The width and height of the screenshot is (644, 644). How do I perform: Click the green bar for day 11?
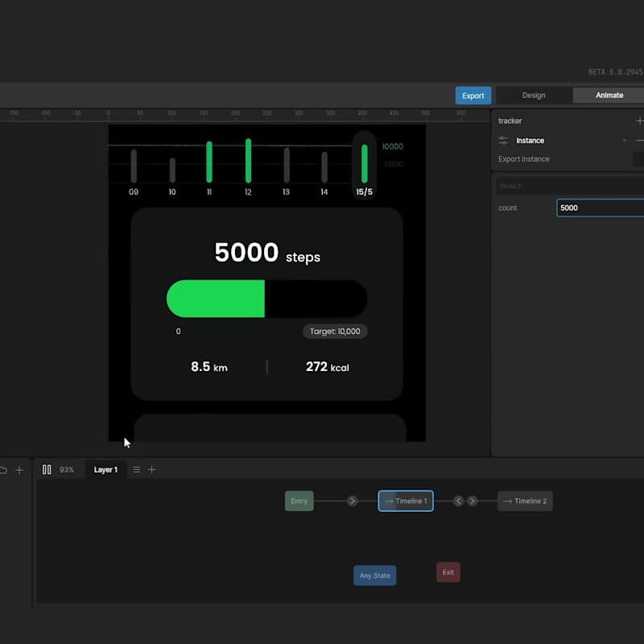pyautogui.click(x=209, y=162)
